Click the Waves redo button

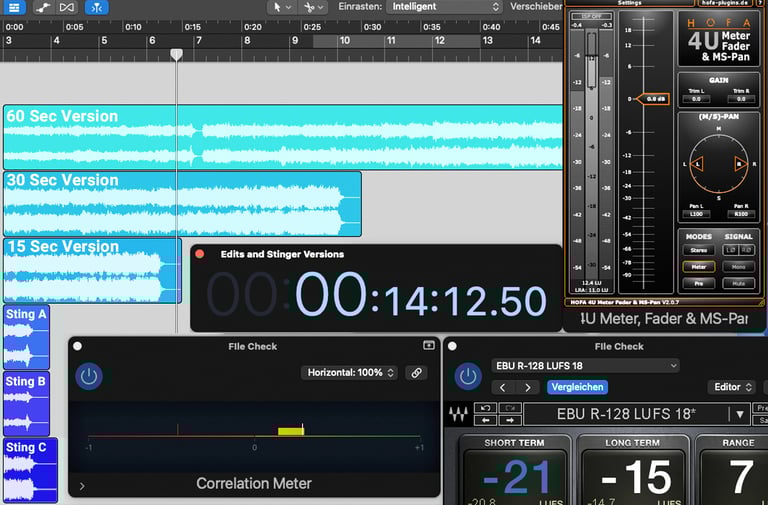pos(509,408)
